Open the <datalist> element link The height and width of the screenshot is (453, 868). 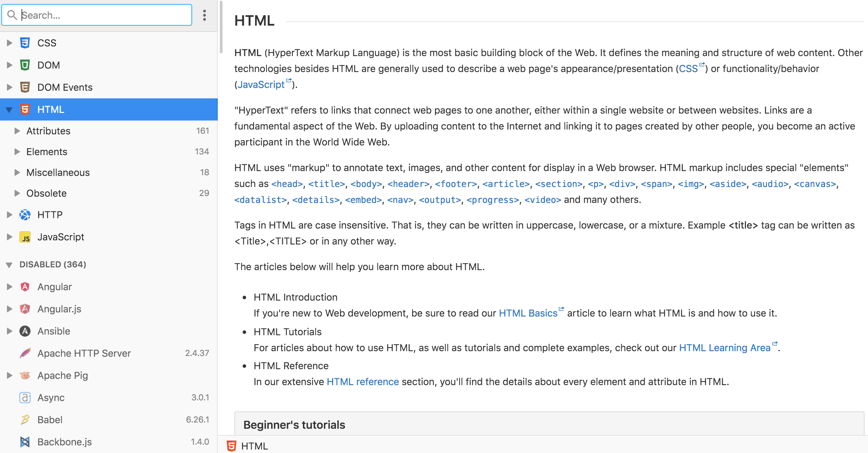[x=261, y=200]
